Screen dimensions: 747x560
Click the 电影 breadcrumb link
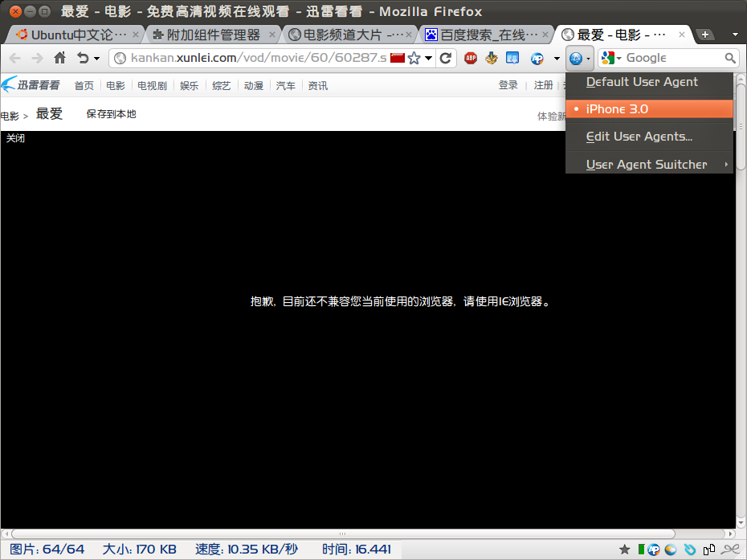10,116
